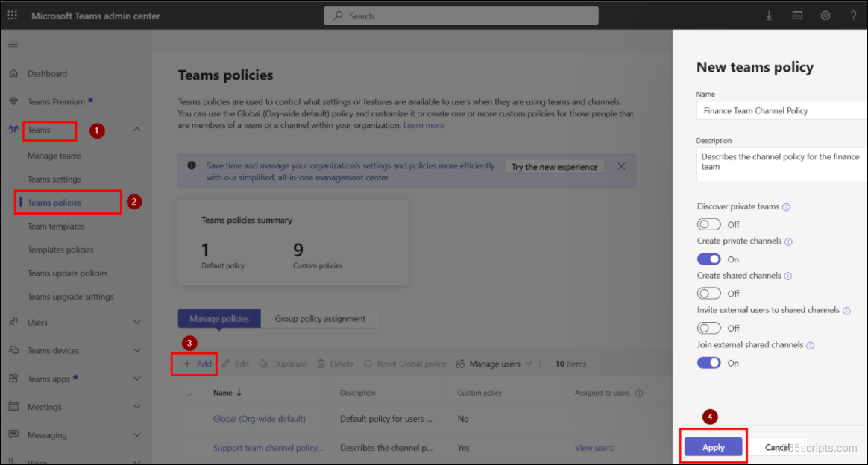Click the policy Name input field
This screenshot has width=868, height=465.
click(x=781, y=110)
